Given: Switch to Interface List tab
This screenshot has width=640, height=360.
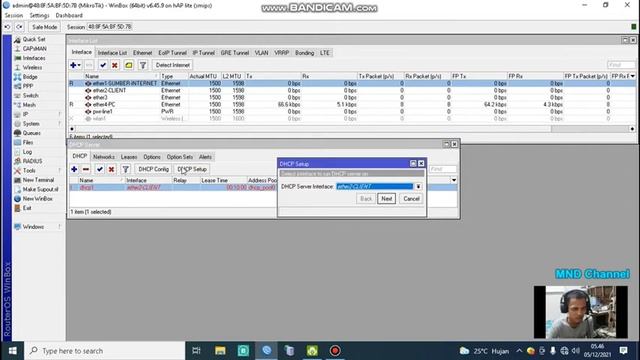Looking at the screenshot, I should [112, 53].
